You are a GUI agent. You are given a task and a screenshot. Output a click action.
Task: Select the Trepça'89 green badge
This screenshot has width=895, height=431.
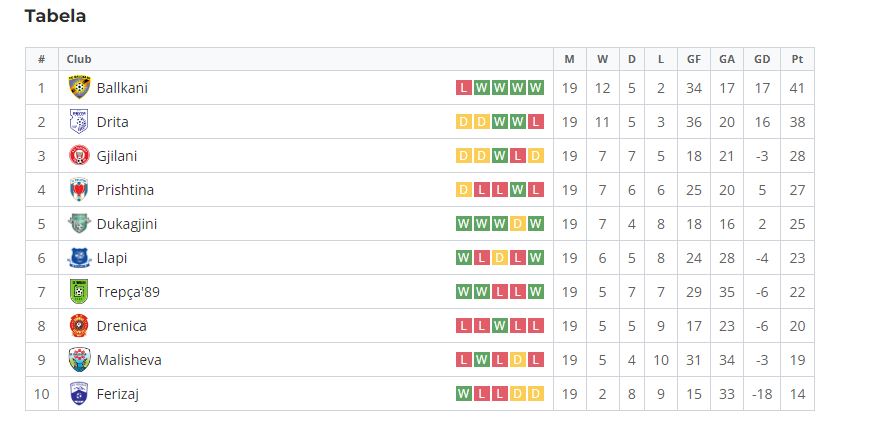[79, 292]
